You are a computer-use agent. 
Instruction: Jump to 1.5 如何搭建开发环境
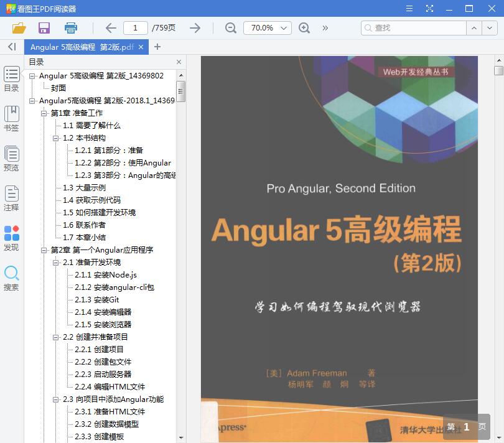pyautogui.click(x=99, y=213)
